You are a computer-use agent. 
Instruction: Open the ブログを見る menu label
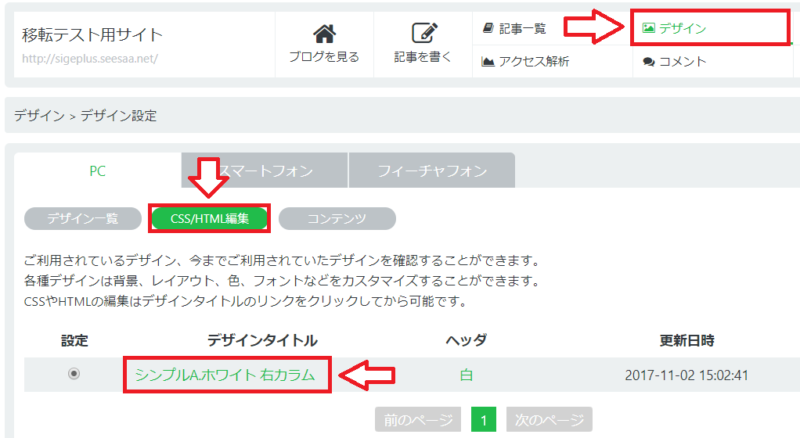324,57
